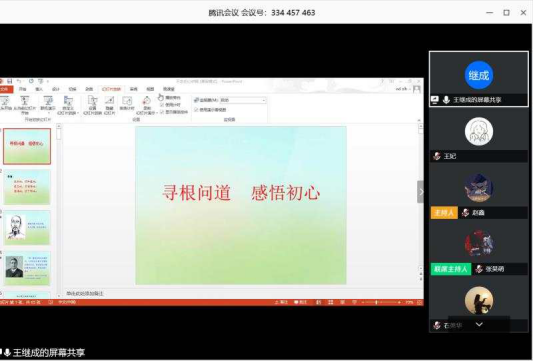Viewport: 534px width, 361px height.
Task: Switch to the Slide Show ribbon tab
Action: click(x=111, y=89)
